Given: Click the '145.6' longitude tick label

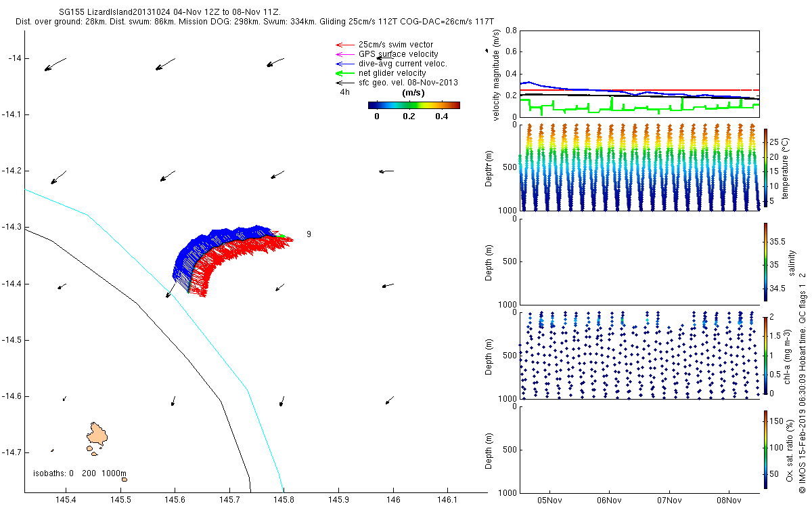Looking at the screenshot, I should 175,499.
